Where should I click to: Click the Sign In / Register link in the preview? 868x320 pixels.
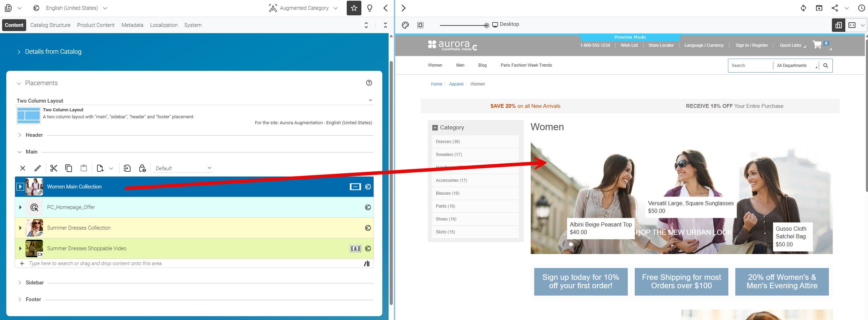pos(752,45)
